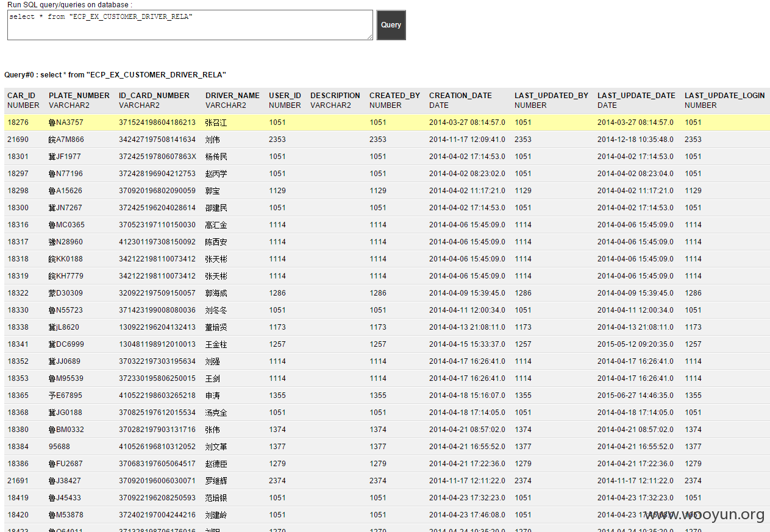Click USER_ID value 1286

coord(277,293)
